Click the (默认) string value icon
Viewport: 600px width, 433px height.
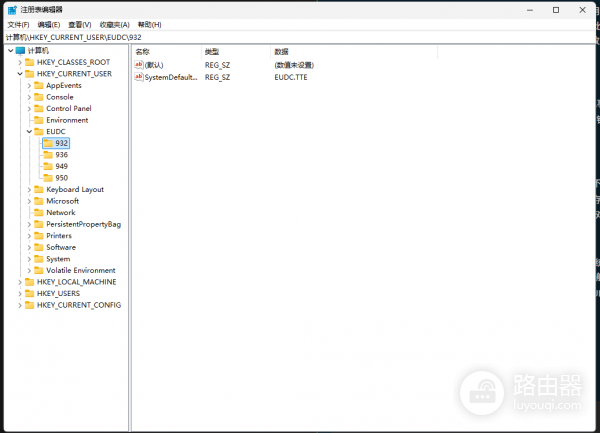click(x=139, y=65)
